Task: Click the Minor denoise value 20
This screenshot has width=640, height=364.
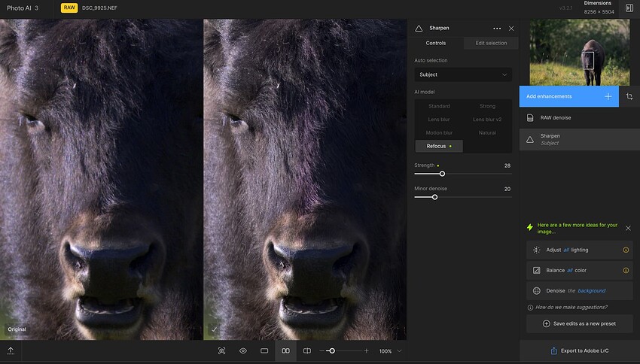Action: click(x=507, y=189)
